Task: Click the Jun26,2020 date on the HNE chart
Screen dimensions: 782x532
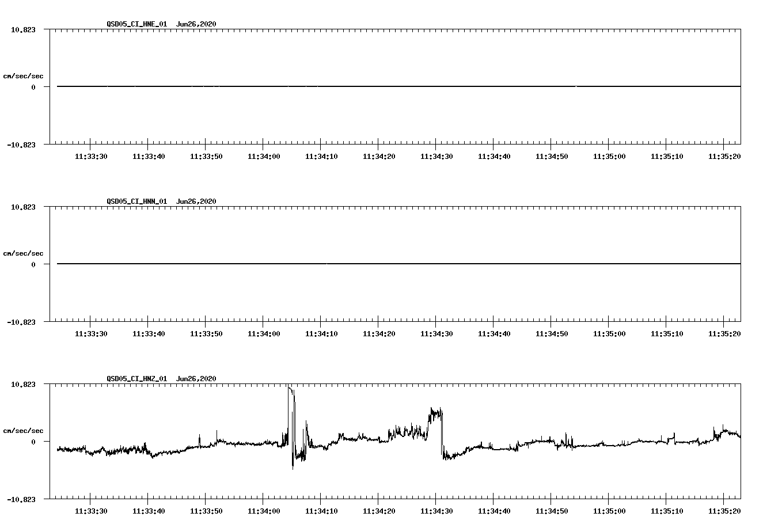Action: point(196,24)
